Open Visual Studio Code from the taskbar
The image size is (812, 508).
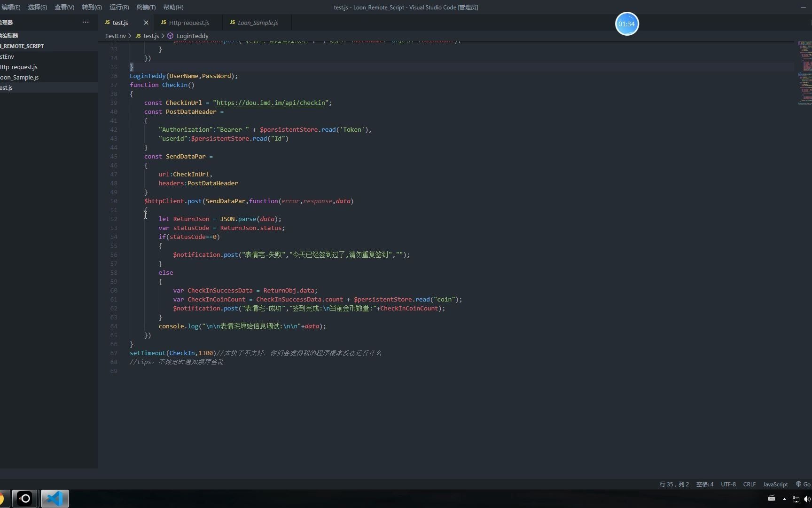pyautogui.click(x=55, y=499)
